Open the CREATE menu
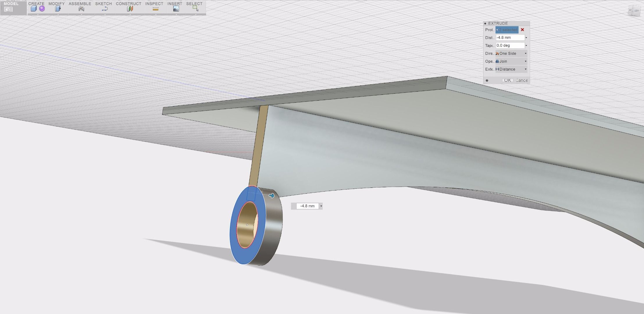The height and width of the screenshot is (314, 644). 36,4
